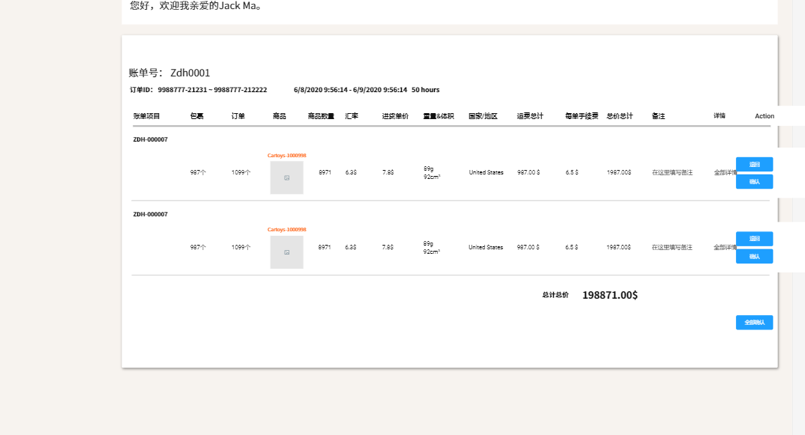Focus the first row's 备注 remark field

(672, 173)
